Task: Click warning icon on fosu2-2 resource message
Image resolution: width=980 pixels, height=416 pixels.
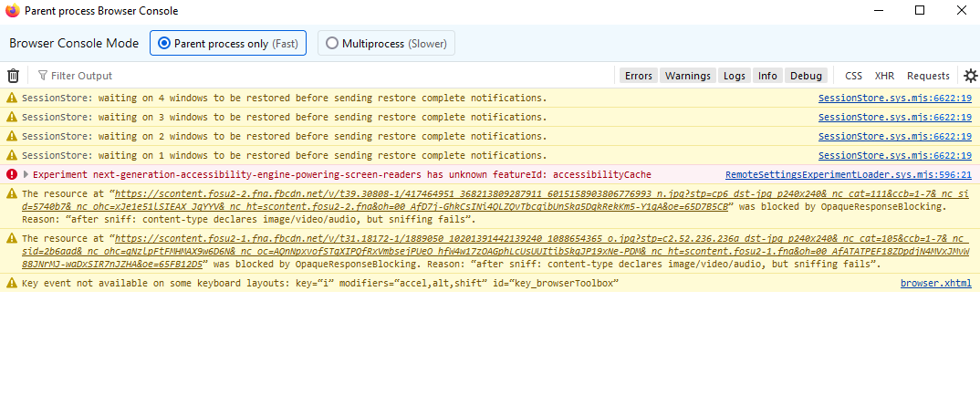Action: tap(11, 194)
